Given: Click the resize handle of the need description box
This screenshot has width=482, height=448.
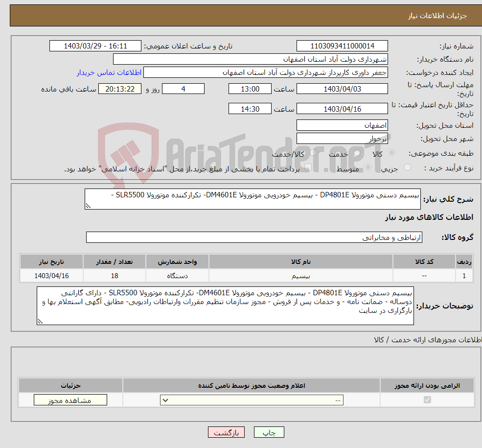Looking at the screenshot, I should coord(88,206).
